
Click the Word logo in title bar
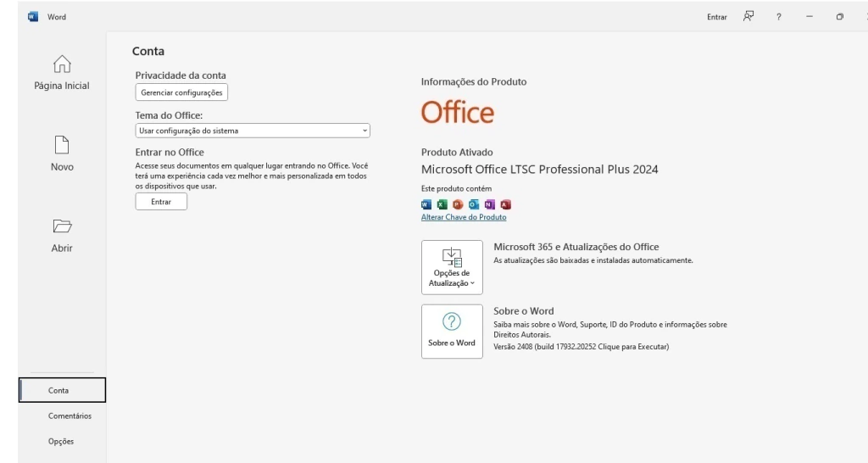[33, 16]
